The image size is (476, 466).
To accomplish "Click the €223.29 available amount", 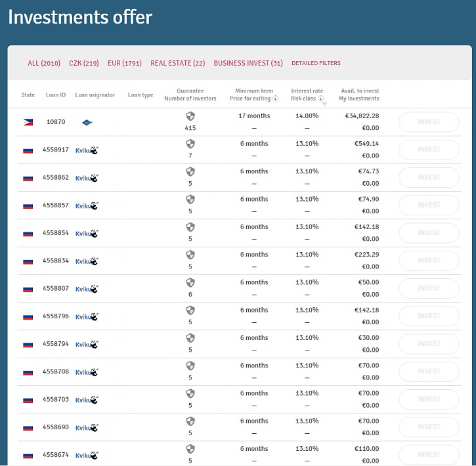I will [x=367, y=255].
